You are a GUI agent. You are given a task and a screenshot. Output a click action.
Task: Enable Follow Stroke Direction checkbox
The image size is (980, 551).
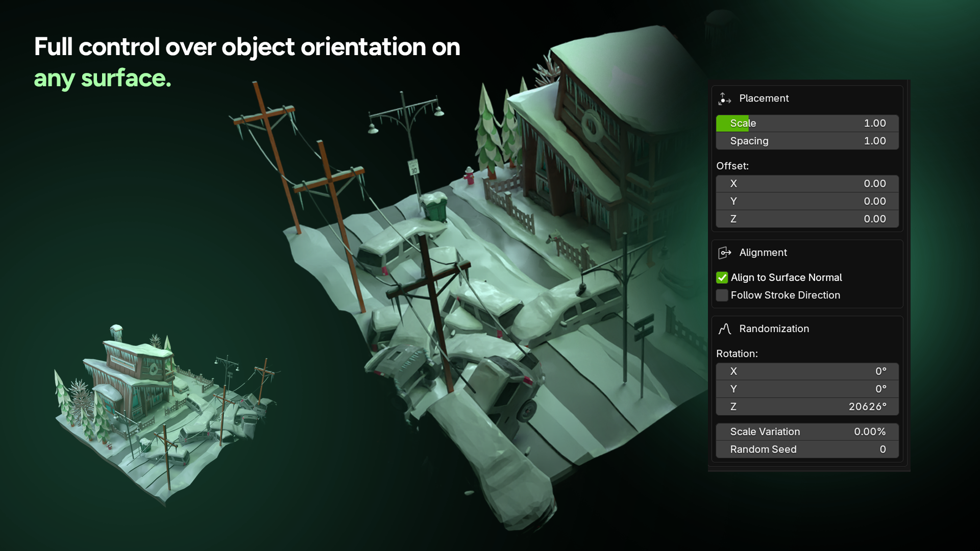pos(722,295)
